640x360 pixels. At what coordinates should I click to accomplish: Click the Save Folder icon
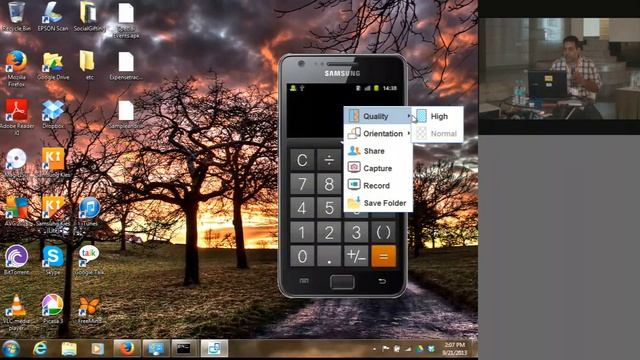[x=354, y=202]
